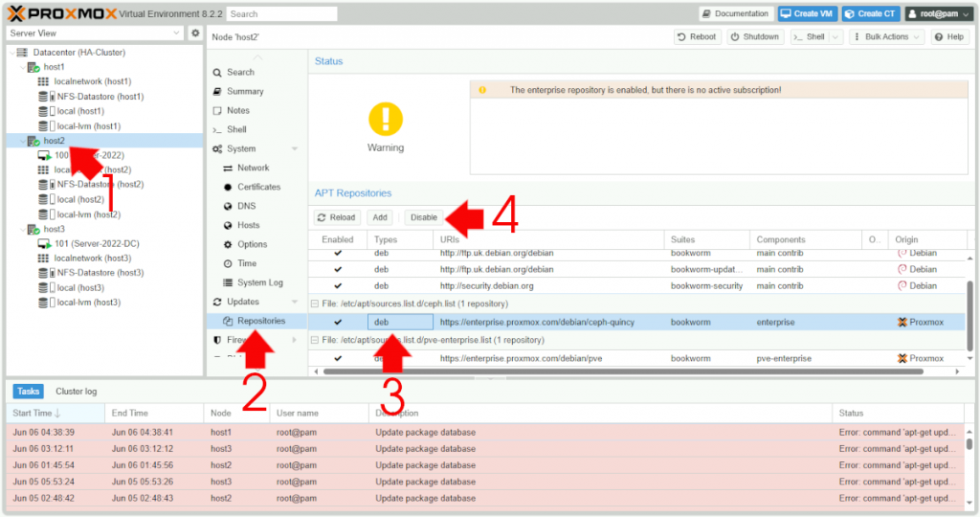Collapse the host1 tree expander
The width and height of the screenshot is (980, 517).
pyautogui.click(x=23, y=67)
